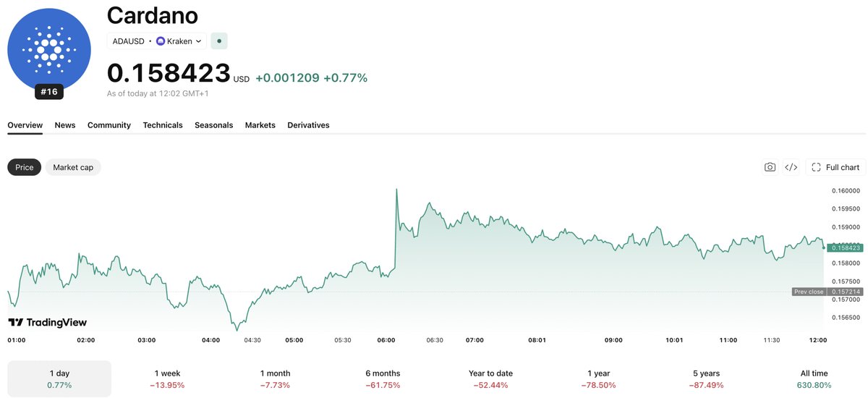Click the TradingView logo on chart
Image resolution: width=868 pixels, height=398 pixels.
[48, 322]
